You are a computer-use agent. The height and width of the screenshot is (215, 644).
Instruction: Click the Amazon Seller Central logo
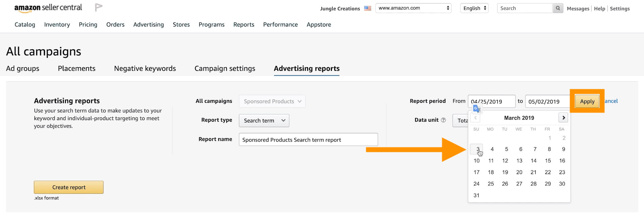[x=48, y=8]
